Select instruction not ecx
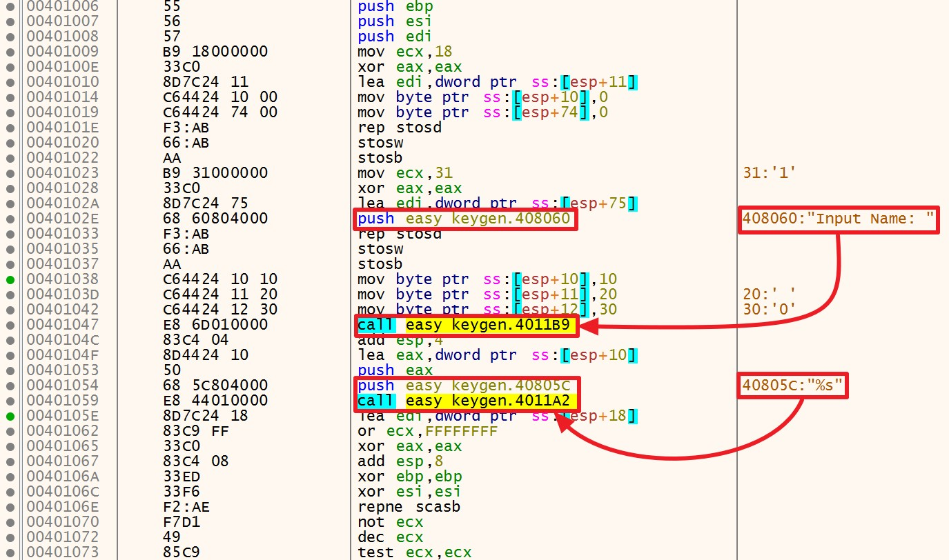The image size is (949, 560). coord(391,522)
